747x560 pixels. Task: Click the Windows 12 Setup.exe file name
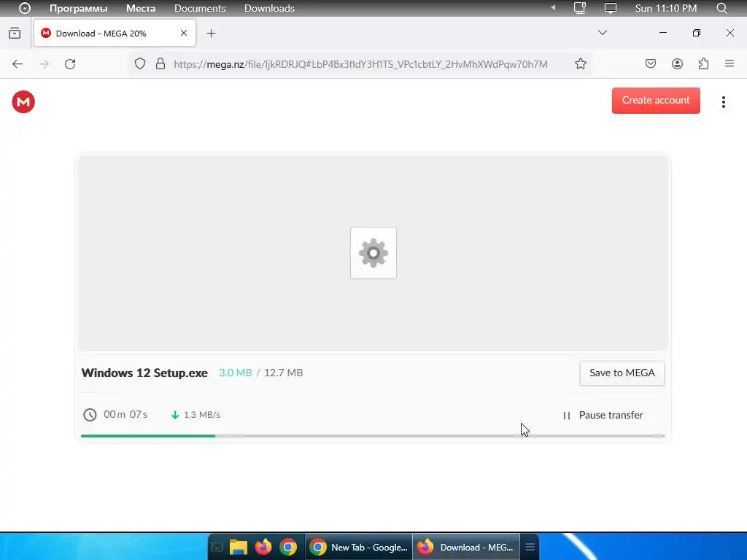point(144,373)
